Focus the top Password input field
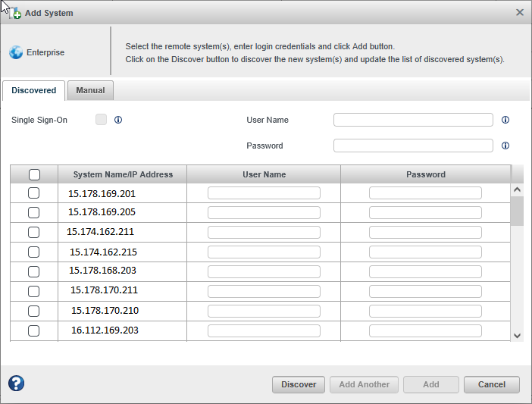Viewport: 532px width, 404px height. (x=413, y=146)
